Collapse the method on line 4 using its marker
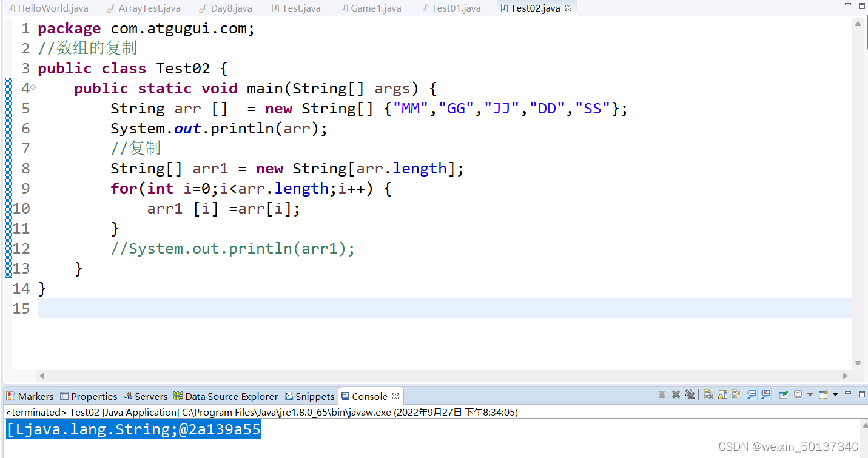Viewport: 868px width, 458px height. [x=32, y=87]
